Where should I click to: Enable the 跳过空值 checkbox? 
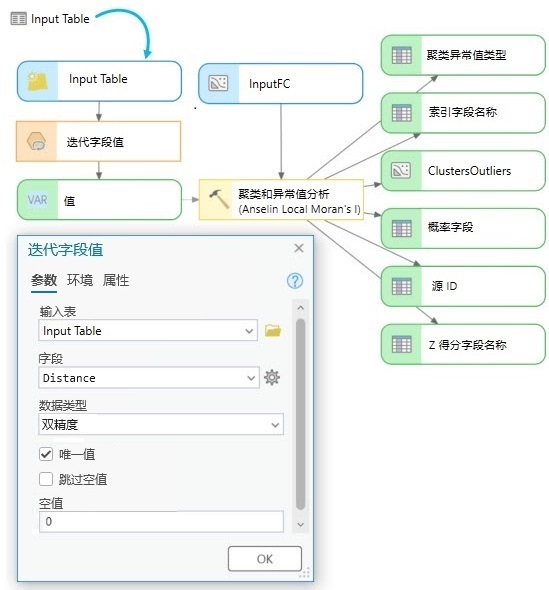click(46, 479)
